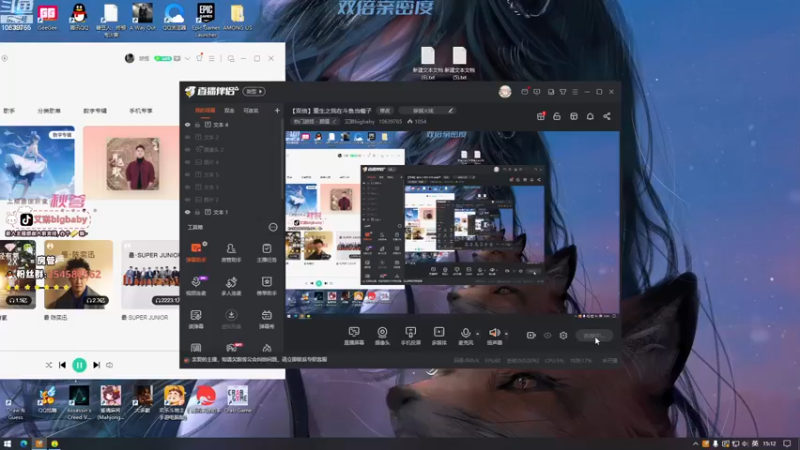Open the notification bell in stream header

point(590,116)
